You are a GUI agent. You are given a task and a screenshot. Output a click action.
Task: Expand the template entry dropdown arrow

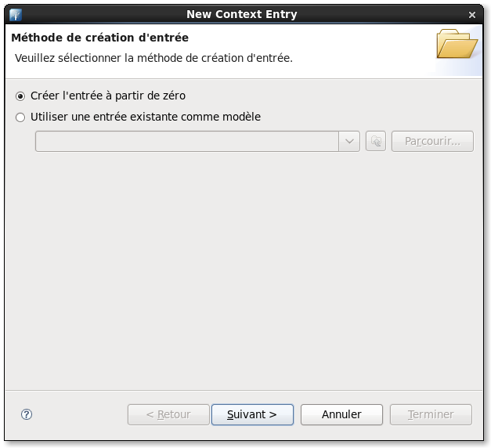pyautogui.click(x=349, y=142)
